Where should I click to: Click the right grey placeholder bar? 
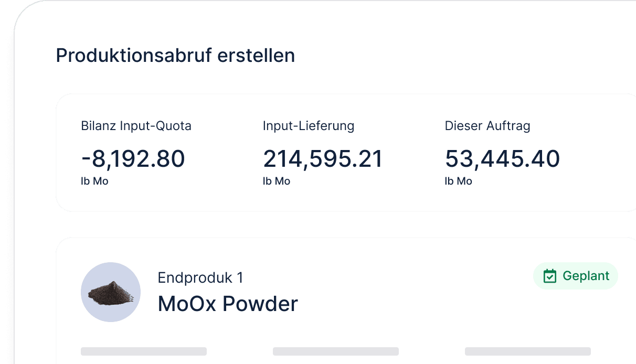coord(527,351)
